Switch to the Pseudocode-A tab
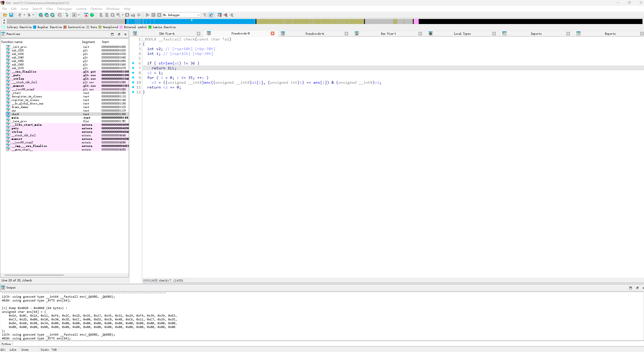This screenshot has height=352, width=644. coord(315,34)
